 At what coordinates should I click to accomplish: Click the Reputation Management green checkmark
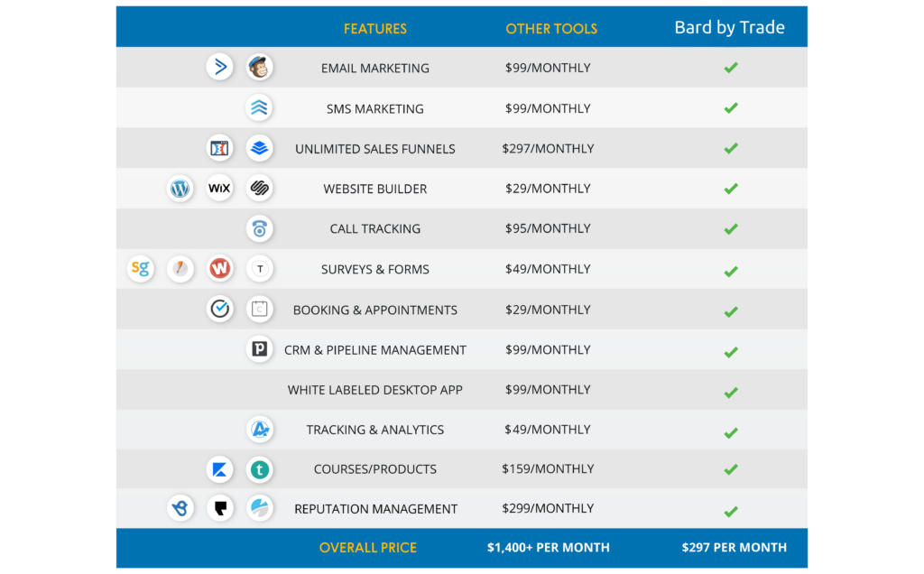point(731,510)
